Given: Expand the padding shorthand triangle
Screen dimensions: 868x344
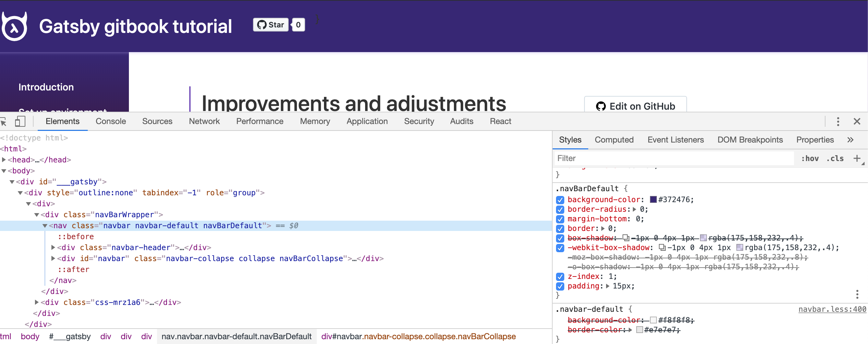Looking at the screenshot, I should [607, 286].
